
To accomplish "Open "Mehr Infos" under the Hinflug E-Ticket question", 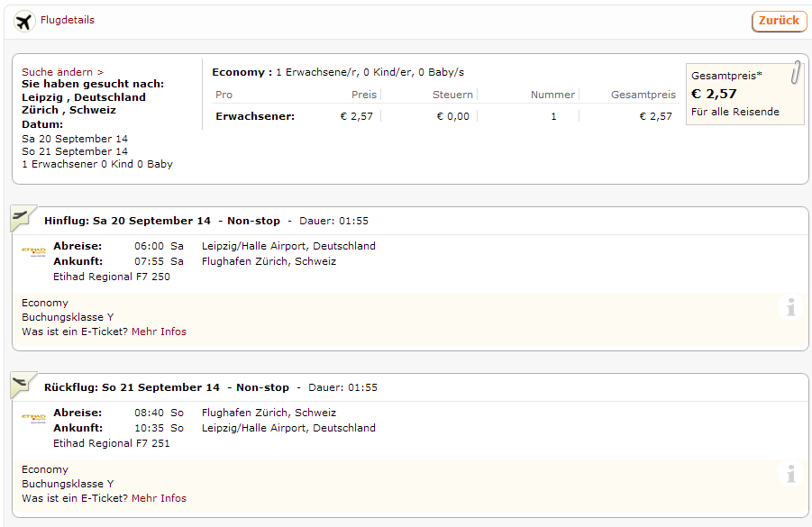I will click(x=159, y=332).
